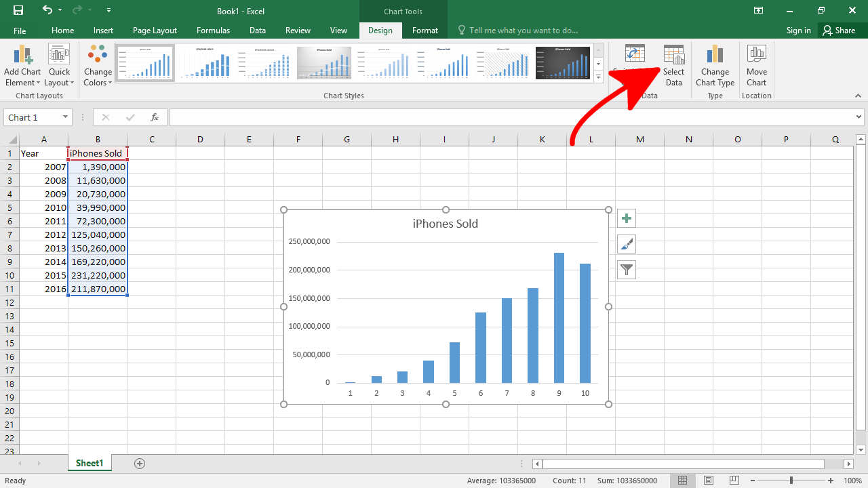Viewport: 868px width, 488px height.
Task: Click cell B1 iPhones Sold header
Action: [98, 153]
